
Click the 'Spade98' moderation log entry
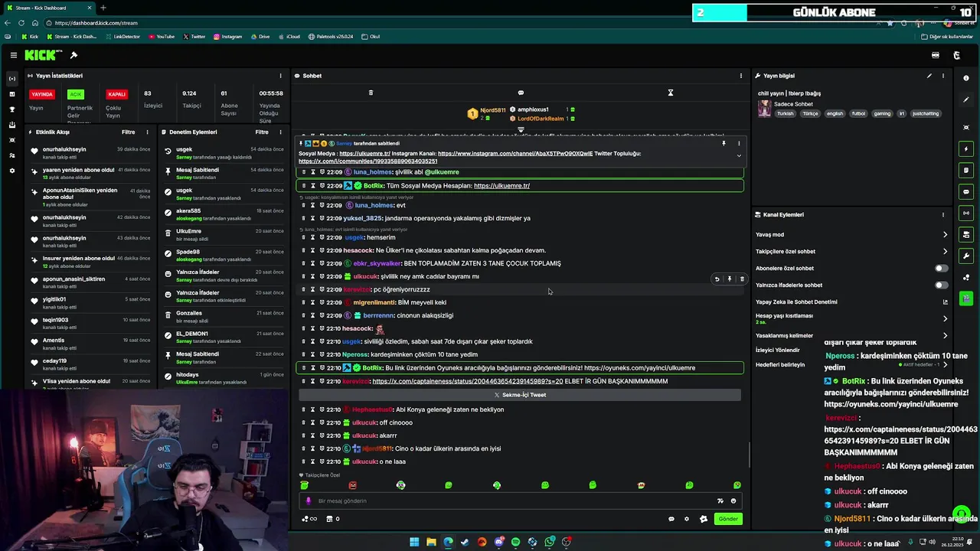tap(224, 255)
